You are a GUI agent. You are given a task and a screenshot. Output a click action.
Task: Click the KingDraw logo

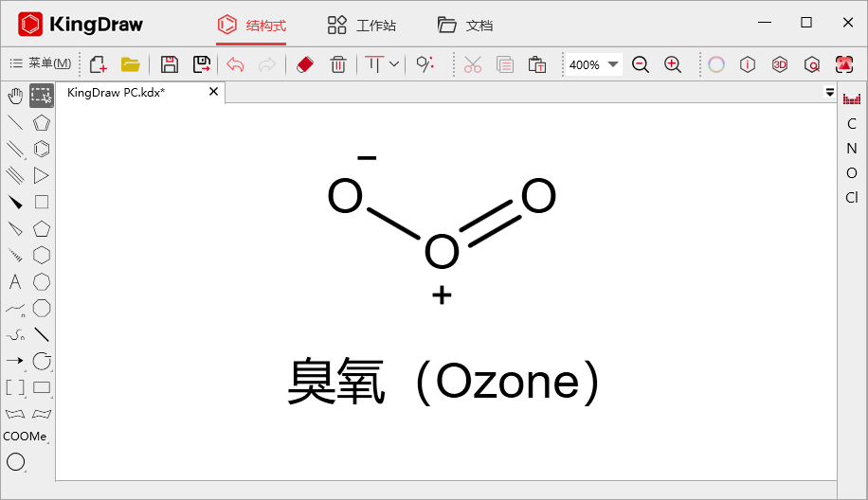pos(81,25)
